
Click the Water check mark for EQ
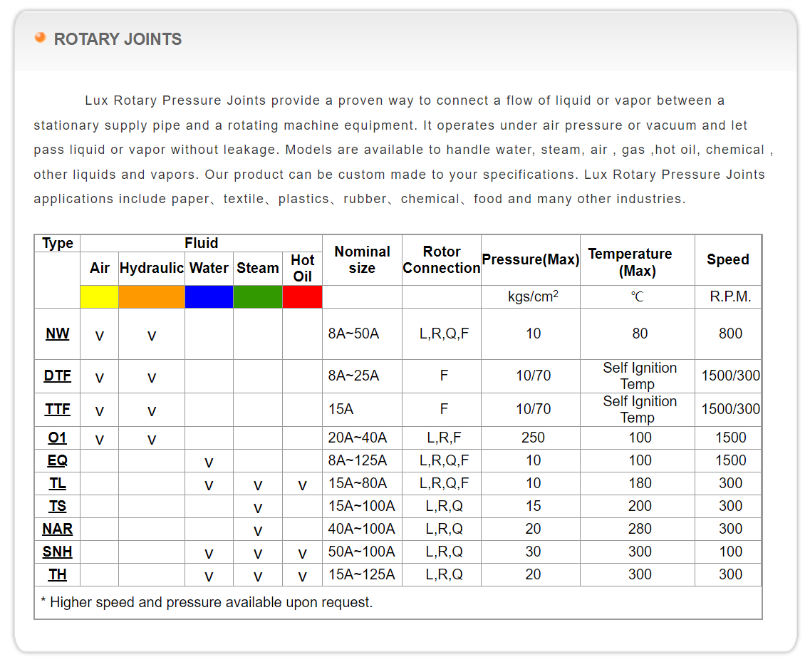point(209,462)
